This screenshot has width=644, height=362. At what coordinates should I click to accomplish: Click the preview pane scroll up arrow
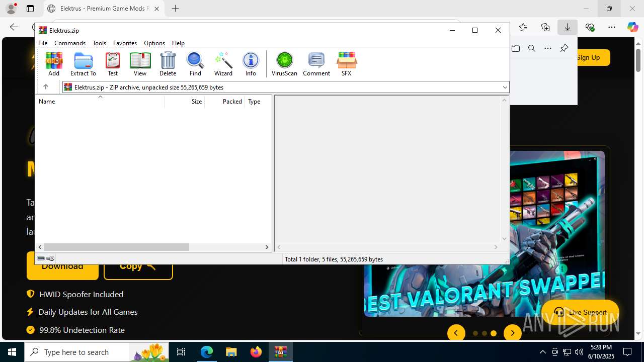coord(505,100)
